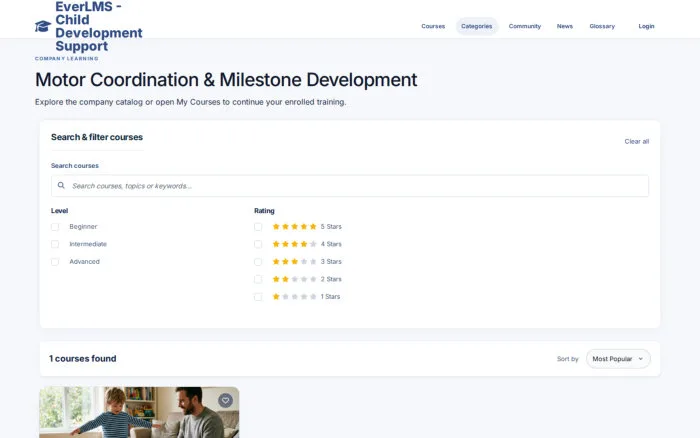Click the 4 Stars rating stars
Viewport: 700px width, 438px height.
[294, 244]
